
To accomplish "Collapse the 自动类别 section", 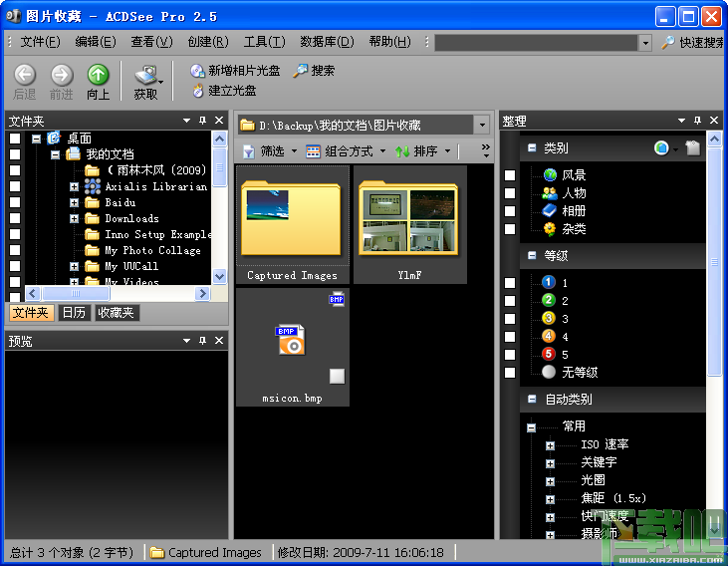I will pyautogui.click(x=532, y=399).
